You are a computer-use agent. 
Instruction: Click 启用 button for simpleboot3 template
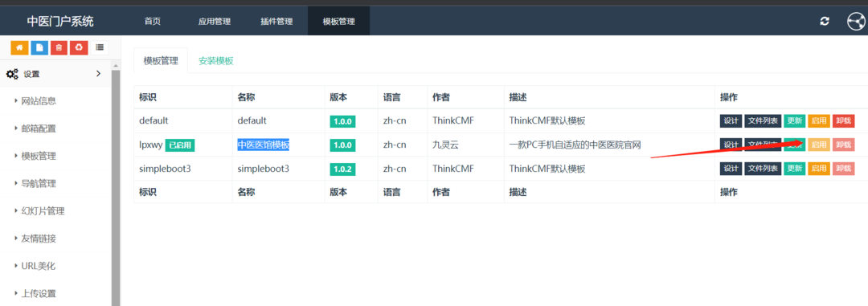coord(819,168)
